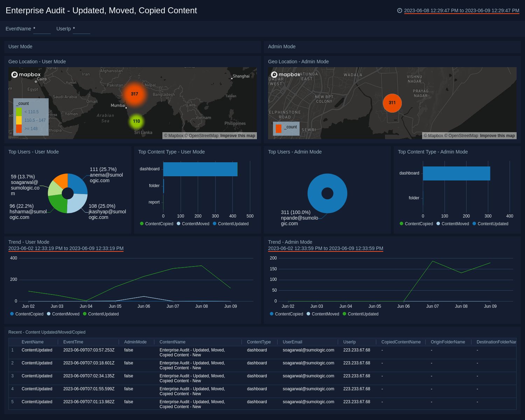Viewport: 525px width, 420px height.
Task: Open the dashboard time range picker
Action: [x=461, y=10]
